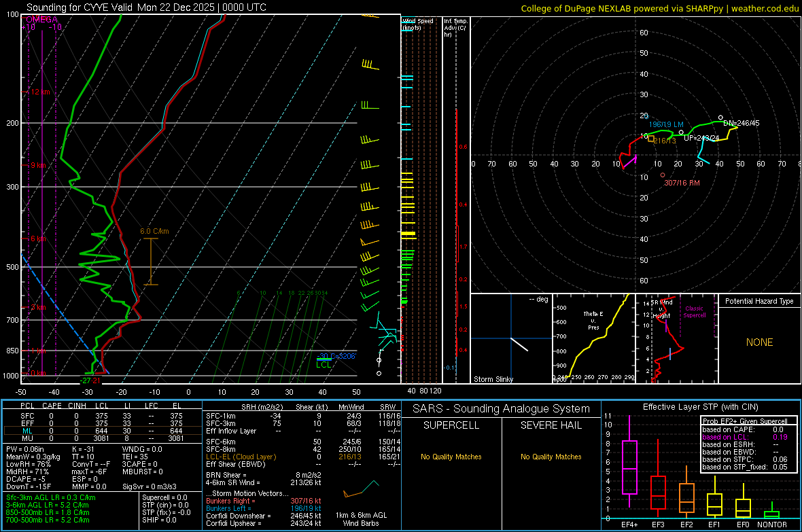Select the SFC parcel row
The image size is (802, 532).
(102, 416)
